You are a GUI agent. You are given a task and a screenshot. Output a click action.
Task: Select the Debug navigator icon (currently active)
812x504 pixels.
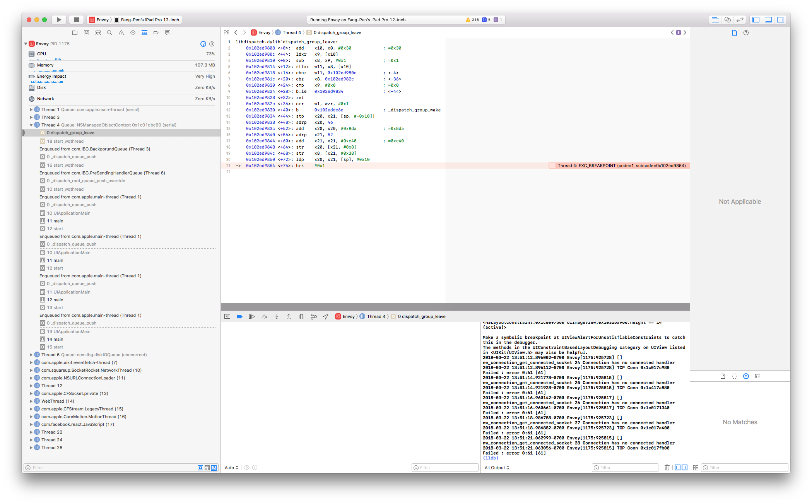144,32
